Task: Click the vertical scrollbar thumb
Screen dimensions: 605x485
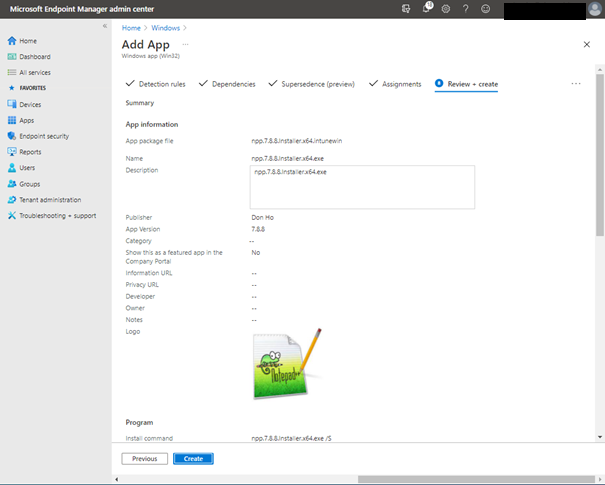Action: 600,155
